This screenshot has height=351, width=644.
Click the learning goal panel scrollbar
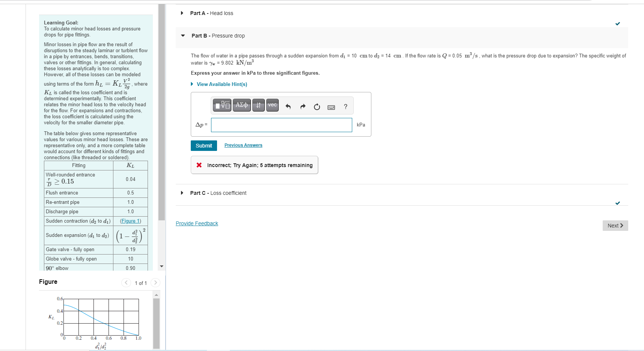162,113
